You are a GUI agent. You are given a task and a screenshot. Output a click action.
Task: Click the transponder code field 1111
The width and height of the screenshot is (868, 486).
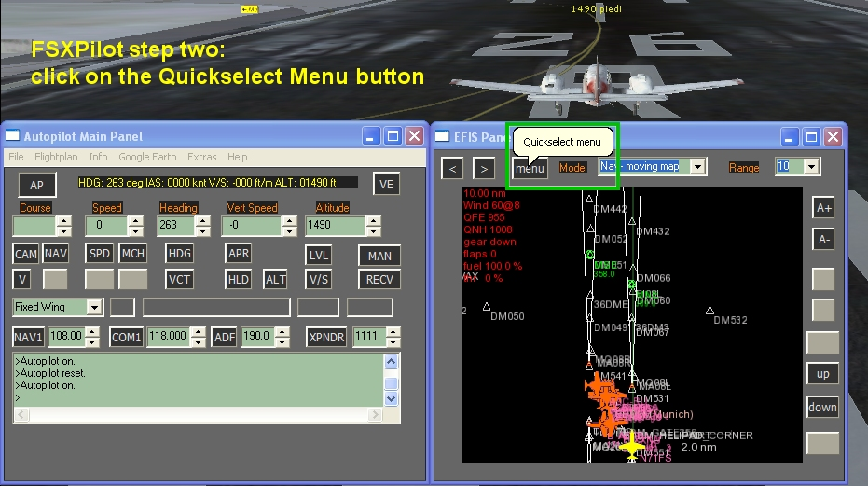tap(368, 337)
